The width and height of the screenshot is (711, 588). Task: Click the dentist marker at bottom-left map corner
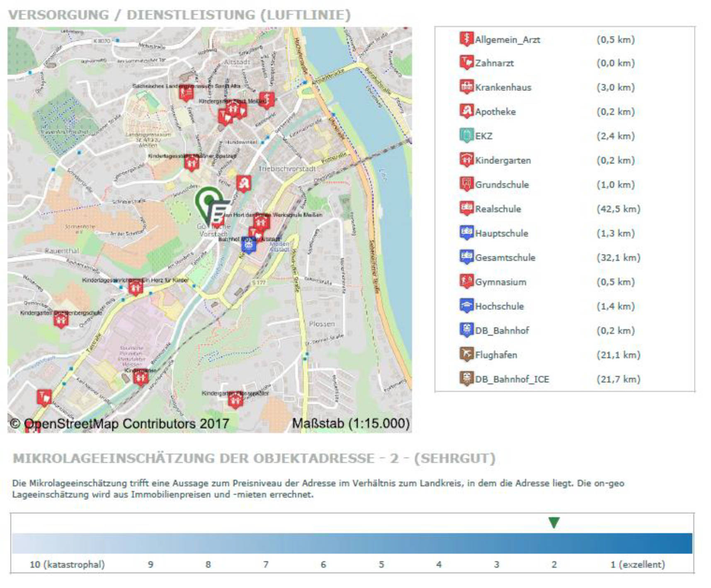pos(44,398)
